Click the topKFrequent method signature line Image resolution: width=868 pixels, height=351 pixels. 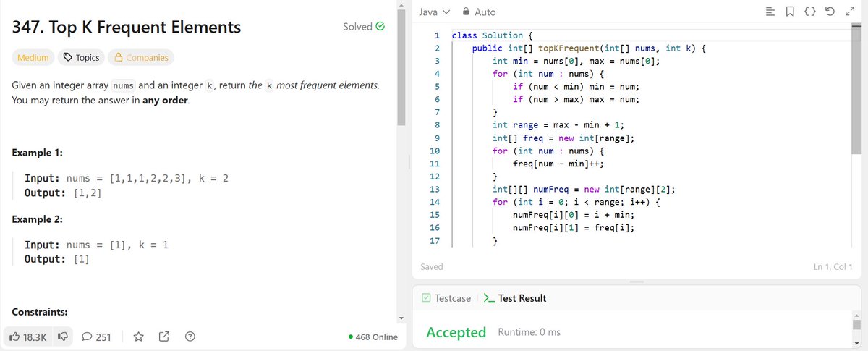(589, 48)
